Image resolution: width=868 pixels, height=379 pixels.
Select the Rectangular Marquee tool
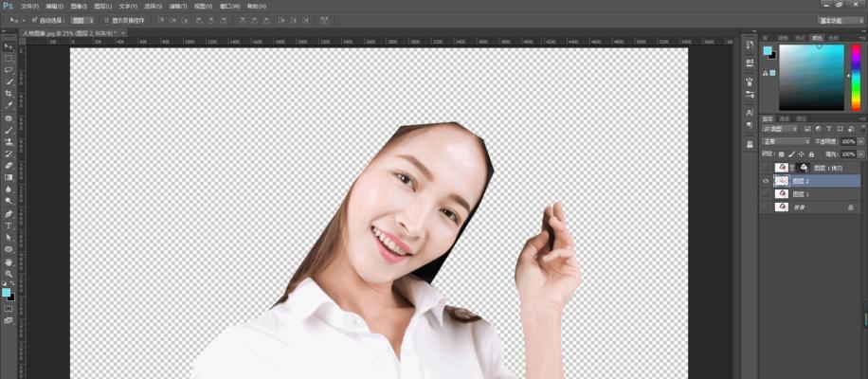[x=9, y=58]
